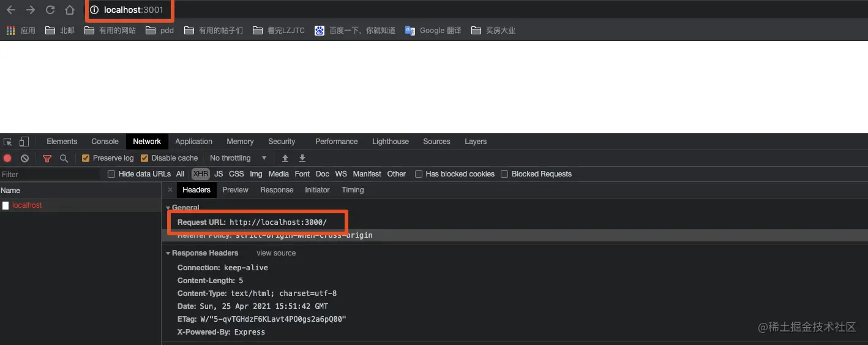Filter requests by XHR type
Screen dimensions: 868x345
pyautogui.click(x=201, y=174)
